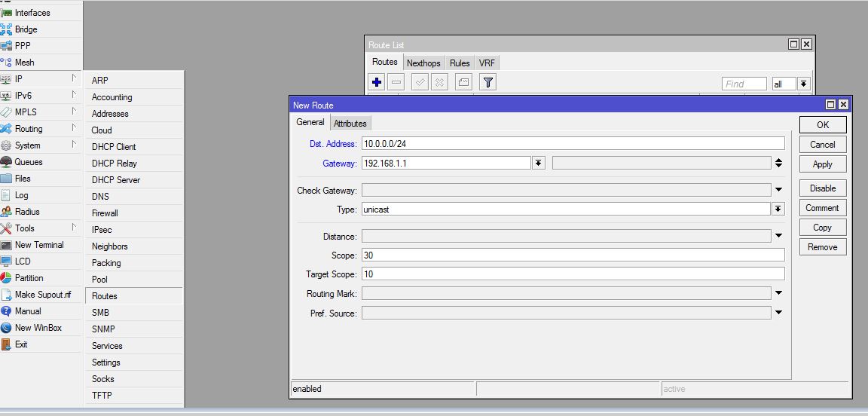Viewport: 868px width, 416px height.
Task: Click the Copy button
Action: 823,228
